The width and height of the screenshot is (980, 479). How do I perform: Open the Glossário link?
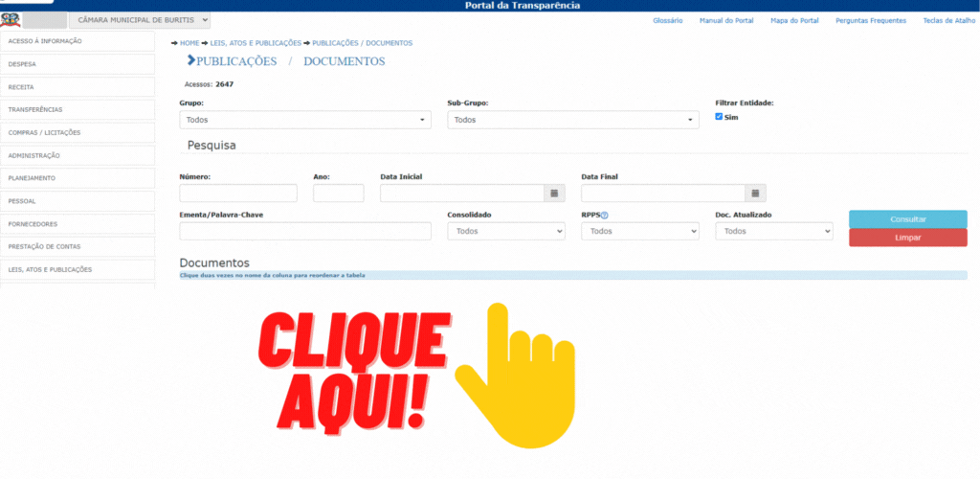(x=667, y=20)
